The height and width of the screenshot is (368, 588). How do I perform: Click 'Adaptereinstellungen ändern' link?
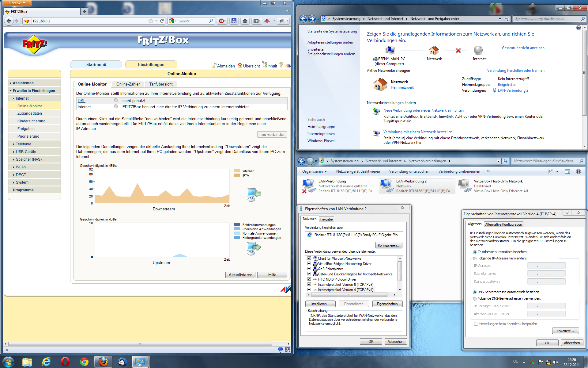tap(331, 42)
